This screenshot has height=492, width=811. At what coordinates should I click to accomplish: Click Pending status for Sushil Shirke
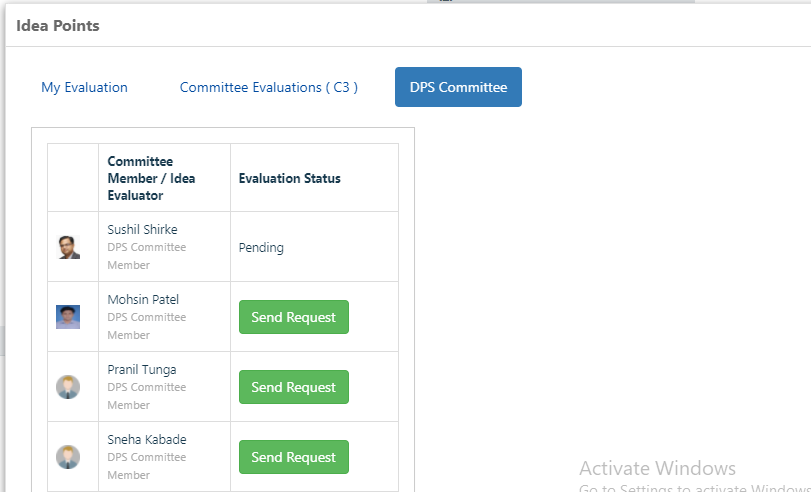click(261, 248)
